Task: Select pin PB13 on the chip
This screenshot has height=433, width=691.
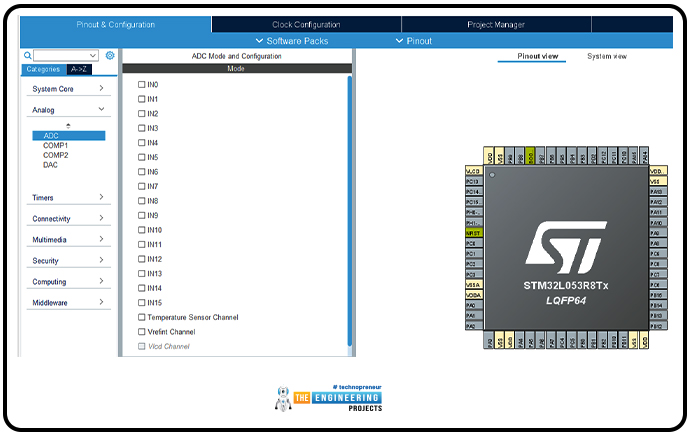Action: (658, 315)
